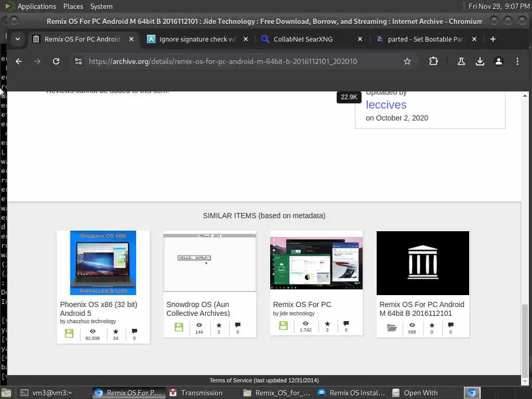Click the floppy icon on Remix OS For PC card
This screenshot has height=399, width=532.
[x=283, y=325]
